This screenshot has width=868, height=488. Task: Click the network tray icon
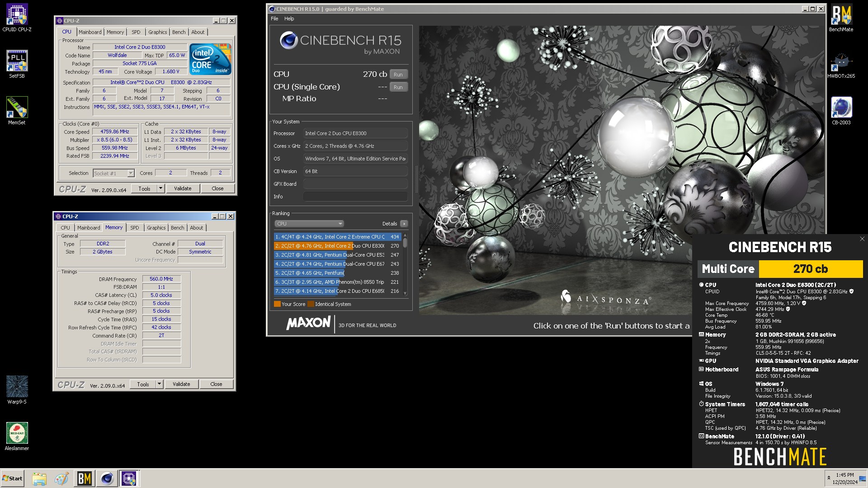click(863, 479)
